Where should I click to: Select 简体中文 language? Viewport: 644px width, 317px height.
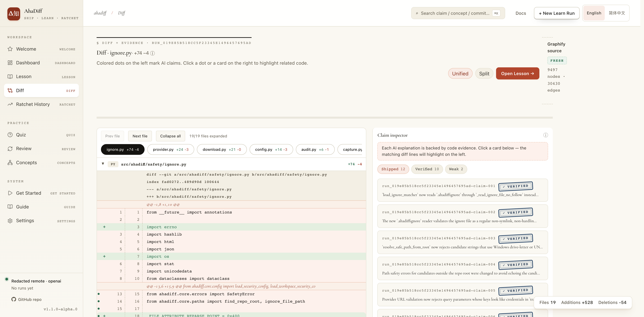pos(617,13)
